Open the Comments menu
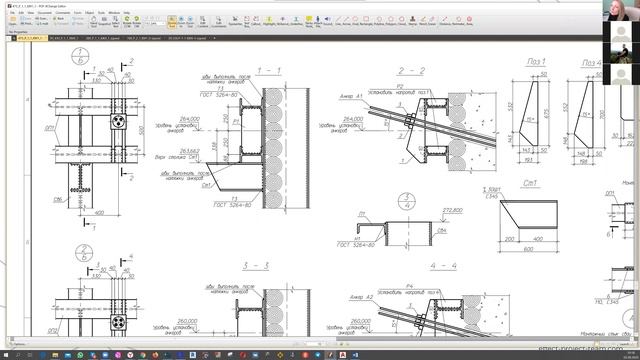The width and height of the screenshot is (640, 360). pos(62,13)
